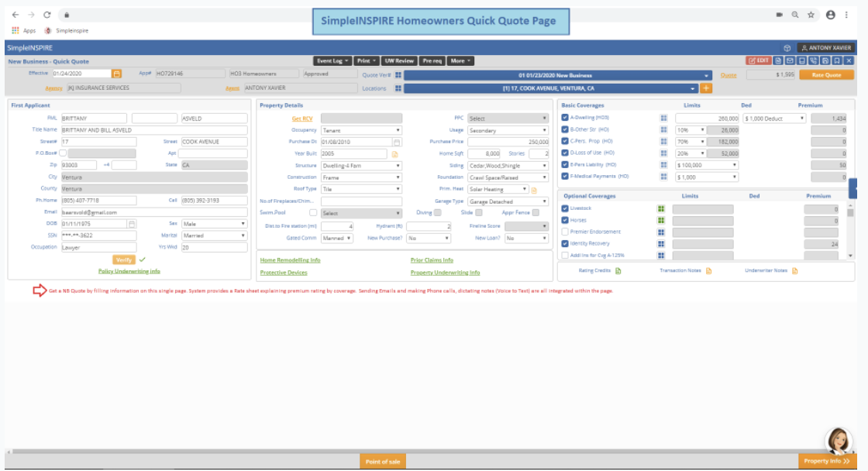This screenshot has width=868, height=471.
Task: Click the Rate Quote button
Action: [826, 74]
